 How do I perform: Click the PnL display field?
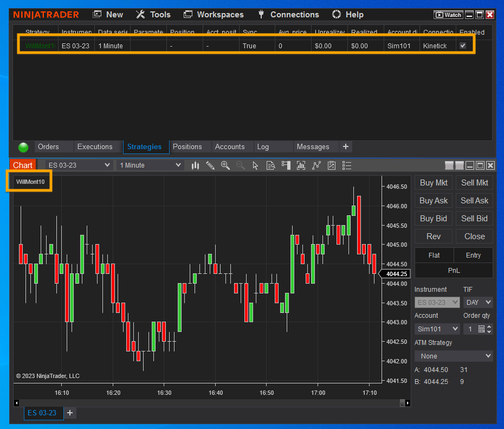(454, 271)
